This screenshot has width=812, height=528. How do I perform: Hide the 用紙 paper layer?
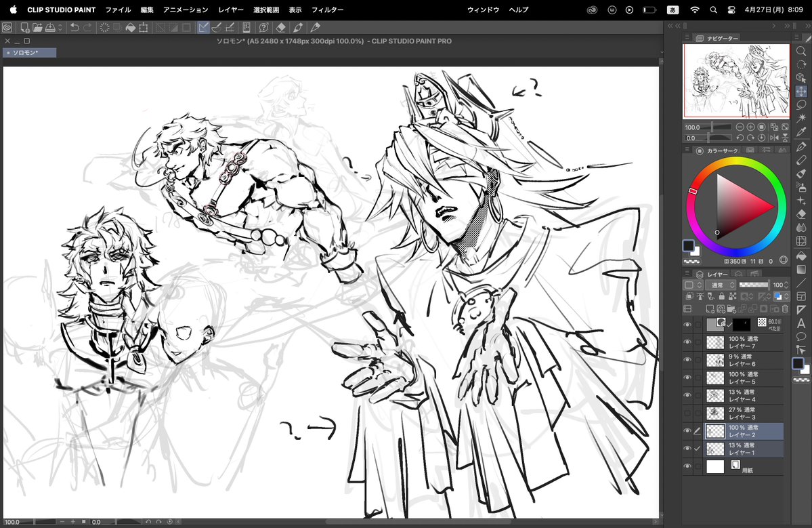pyautogui.click(x=687, y=466)
